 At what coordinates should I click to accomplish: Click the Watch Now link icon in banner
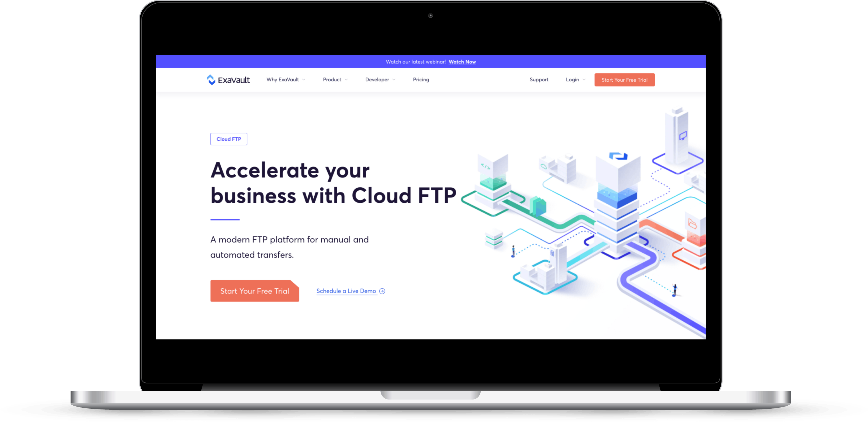(x=462, y=61)
